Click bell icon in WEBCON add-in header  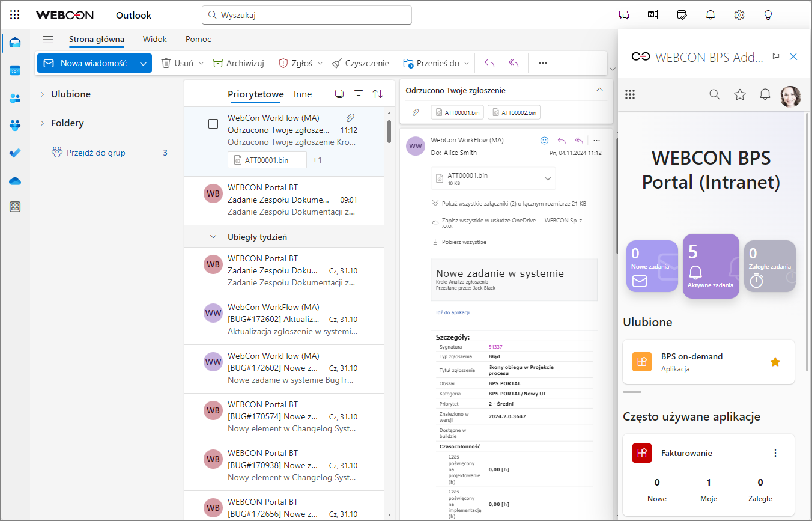pyautogui.click(x=765, y=94)
